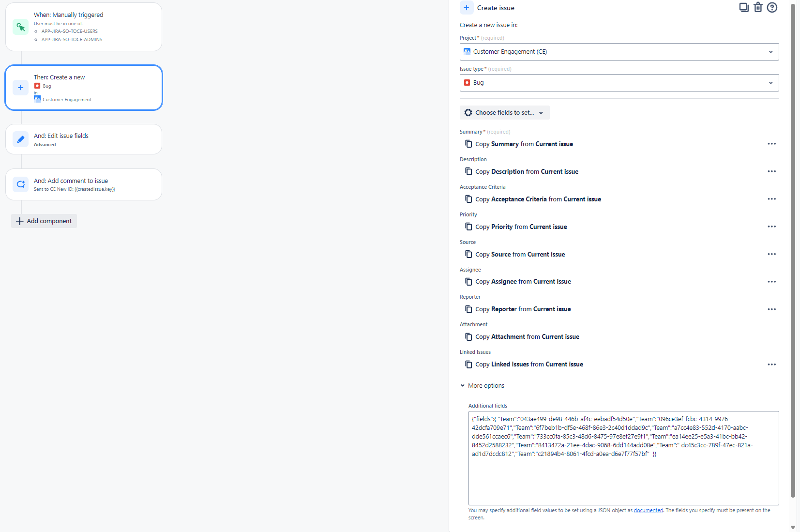
Task: Open the Acceptance Criteria ellipsis menu
Action: click(771, 199)
